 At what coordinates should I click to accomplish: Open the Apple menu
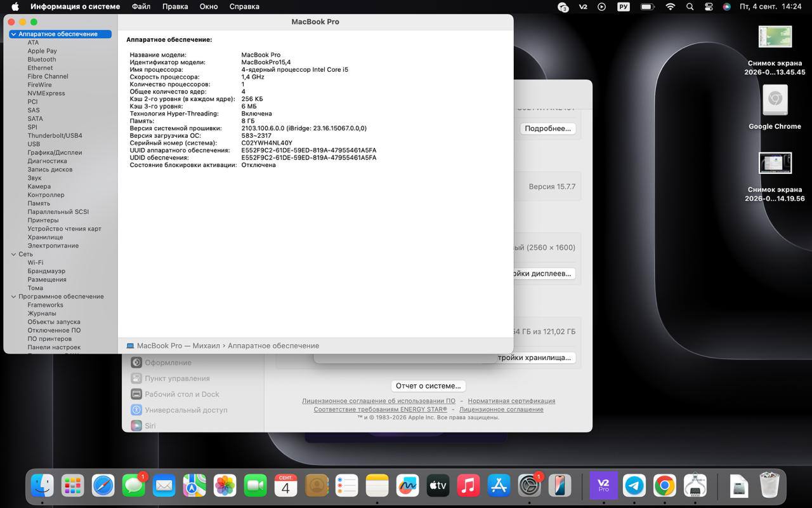point(15,6)
